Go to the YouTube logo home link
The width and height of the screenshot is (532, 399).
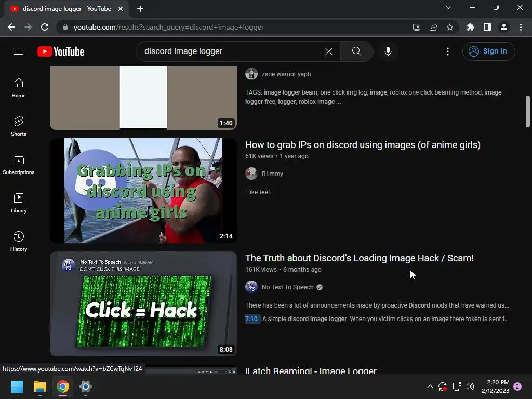tap(61, 51)
